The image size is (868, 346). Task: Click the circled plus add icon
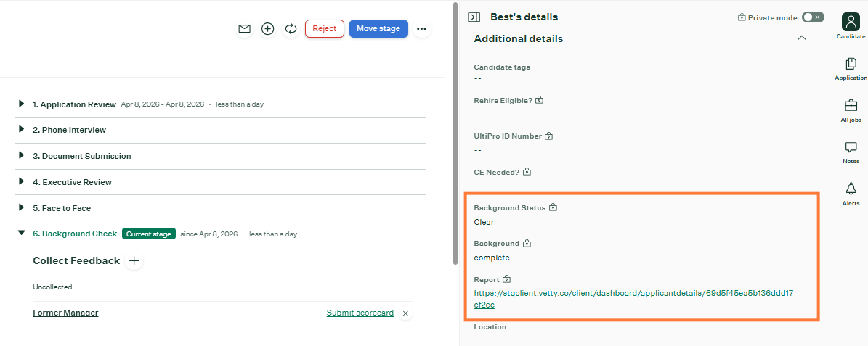click(268, 29)
